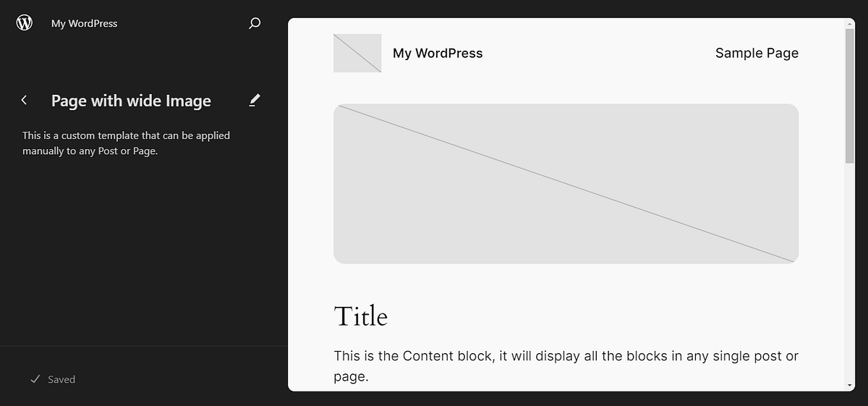The height and width of the screenshot is (406, 868).
Task: Click the scrollbar down arrow
Action: pos(850,386)
